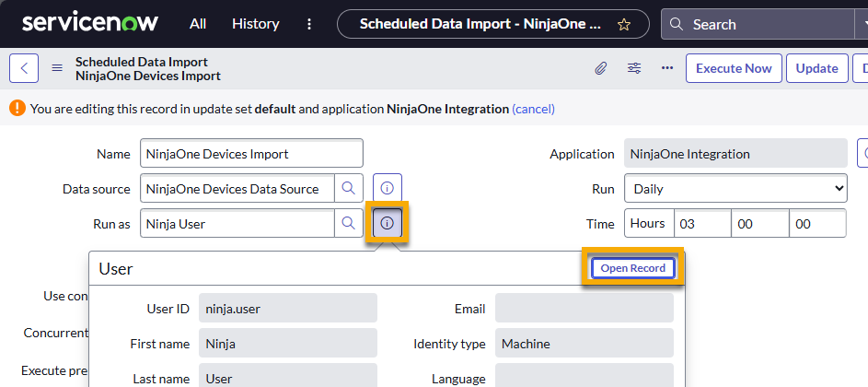Open the Run frequency dropdown
Image resolution: width=868 pixels, height=387 pixels.
pos(735,189)
